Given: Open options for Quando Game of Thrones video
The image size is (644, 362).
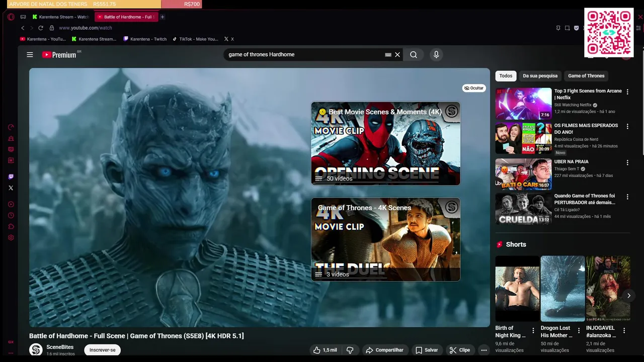Looking at the screenshot, I should [627, 197].
